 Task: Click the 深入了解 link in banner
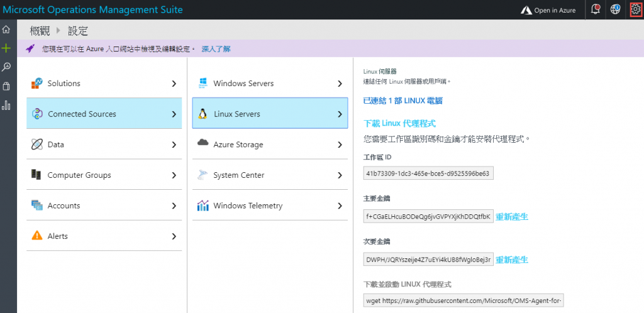pyautogui.click(x=216, y=49)
